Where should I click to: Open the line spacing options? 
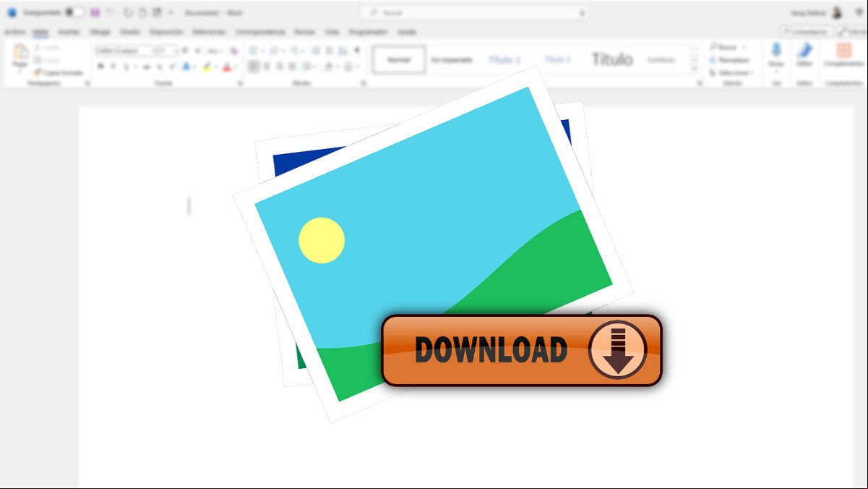[309, 67]
